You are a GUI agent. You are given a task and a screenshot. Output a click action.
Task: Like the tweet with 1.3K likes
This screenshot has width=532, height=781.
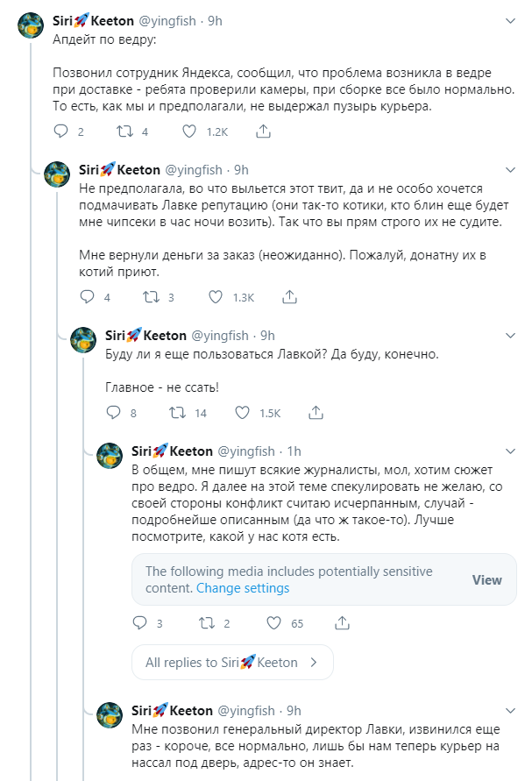[216, 297]
